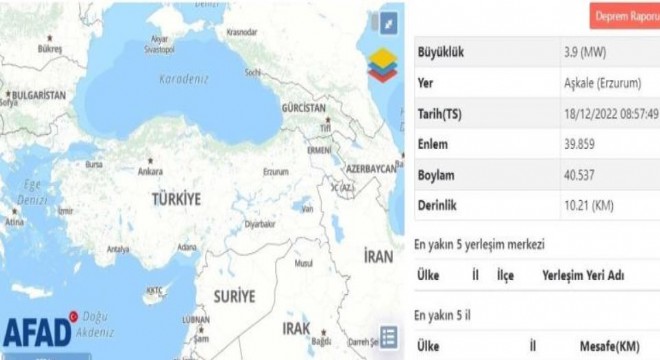Click the Bursa label on the map
Screen dimensions: 660x360
pos(94,164)
